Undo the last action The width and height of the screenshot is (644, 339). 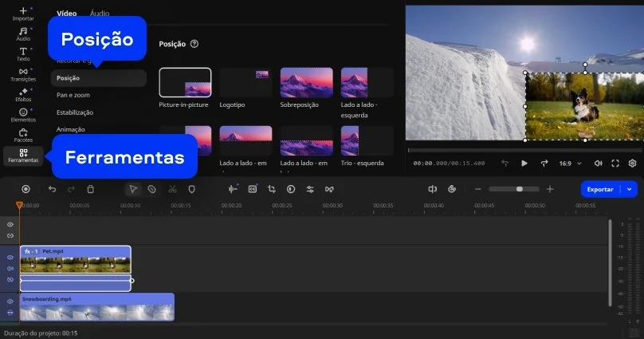[53, 189]
